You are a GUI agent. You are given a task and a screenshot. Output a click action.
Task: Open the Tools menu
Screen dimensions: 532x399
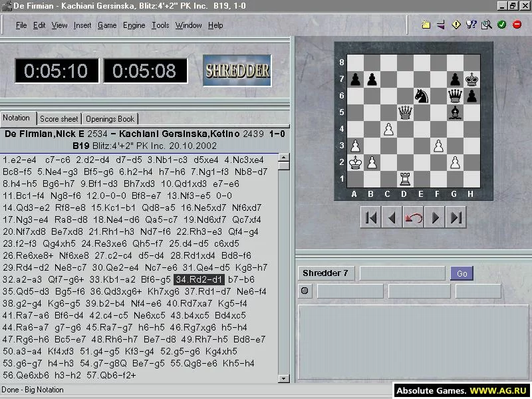coord(160,25)
